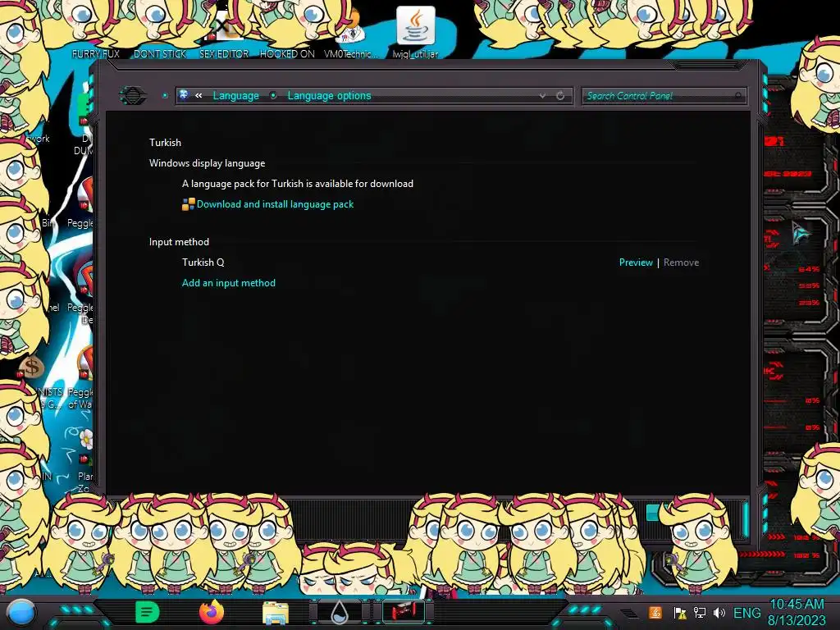Open the breadcrumb arrow after Language
The width and height of the screenshot is (840, 630).
click(x=273, y=95)
